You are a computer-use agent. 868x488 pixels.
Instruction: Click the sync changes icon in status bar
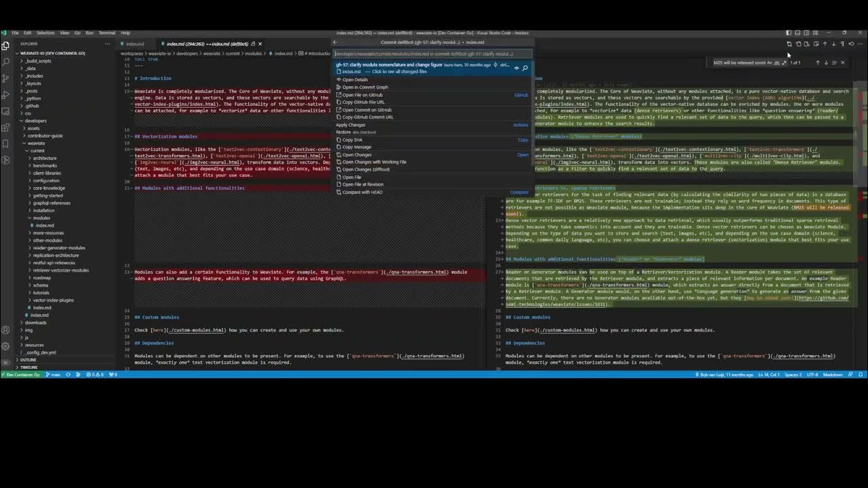coord(68,374)
